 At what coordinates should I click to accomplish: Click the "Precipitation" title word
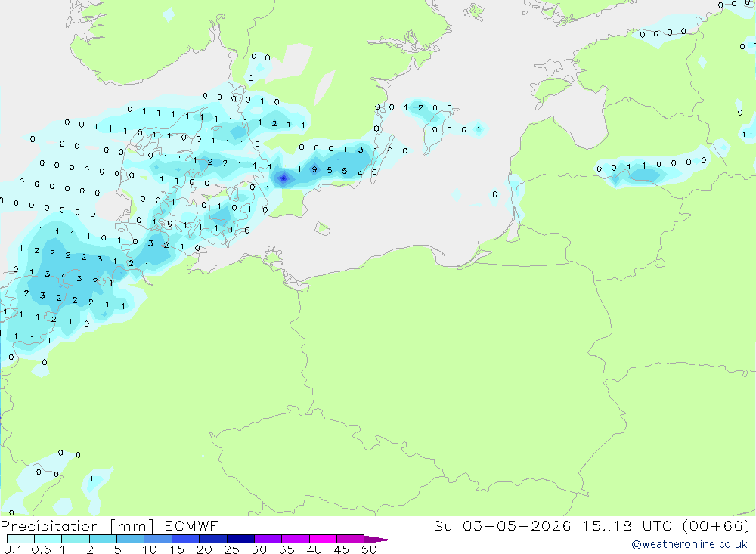click(50, 525)
